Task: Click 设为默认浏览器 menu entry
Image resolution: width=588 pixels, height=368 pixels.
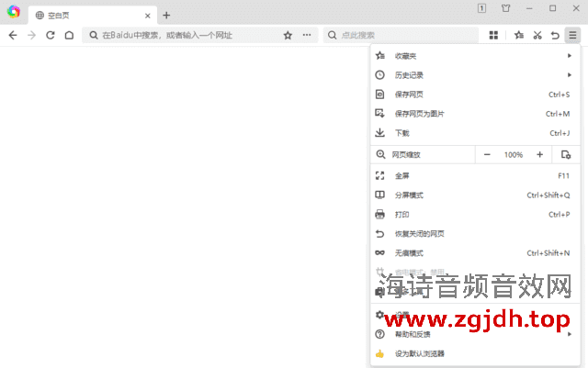Action: 475,353
